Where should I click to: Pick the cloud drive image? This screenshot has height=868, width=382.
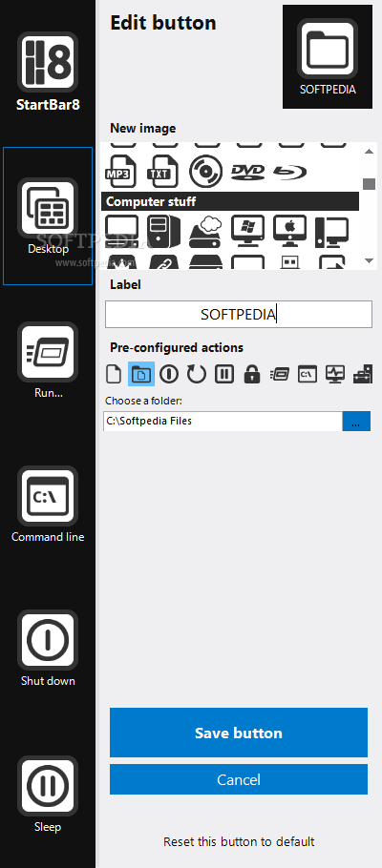205,232
